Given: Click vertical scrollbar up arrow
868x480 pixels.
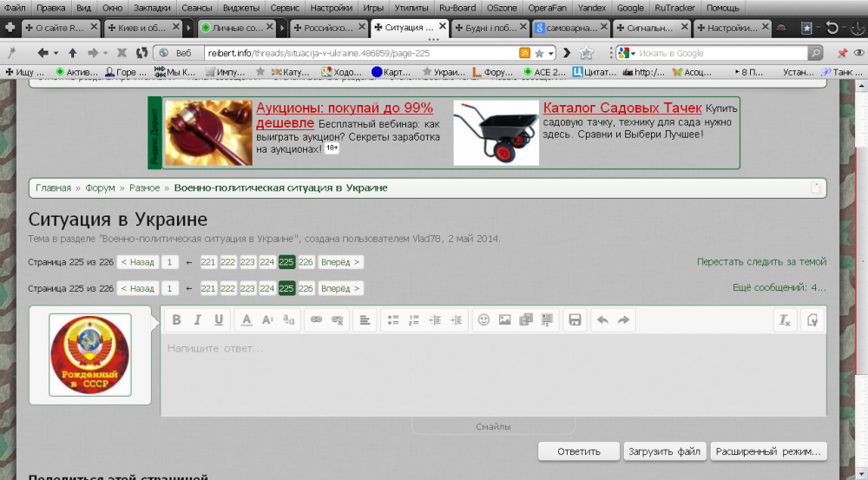Looking at the screenshot, I should (861, 87).
